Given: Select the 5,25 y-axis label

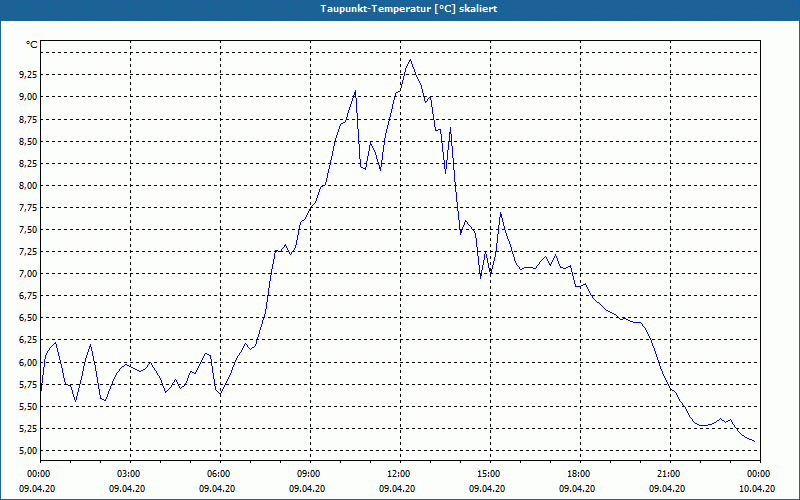Looking at the screenshot, I should tap(28, 429).
